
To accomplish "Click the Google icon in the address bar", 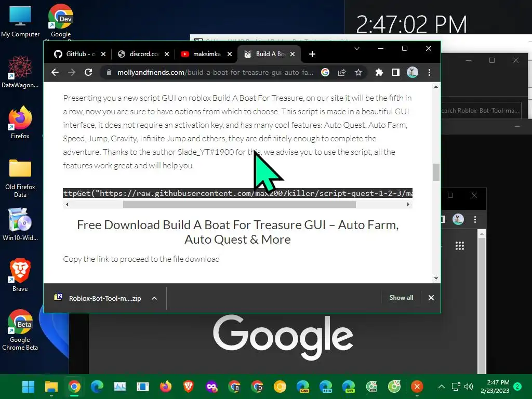I will click(x=325, y=72).
